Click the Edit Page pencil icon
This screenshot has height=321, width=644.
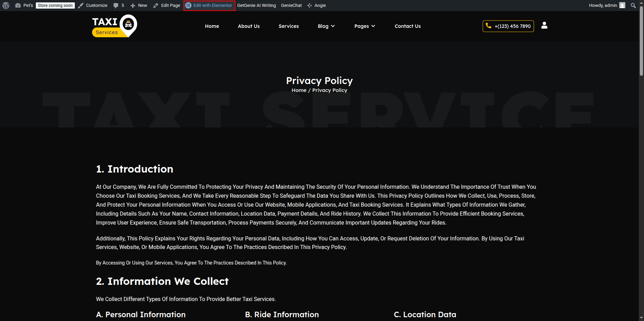point(156,6)
